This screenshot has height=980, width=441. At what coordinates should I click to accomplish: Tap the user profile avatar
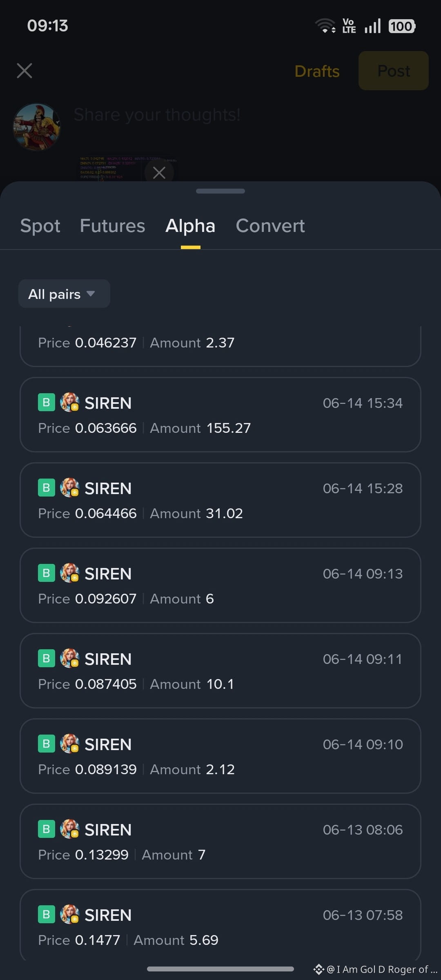pos(37,127)
